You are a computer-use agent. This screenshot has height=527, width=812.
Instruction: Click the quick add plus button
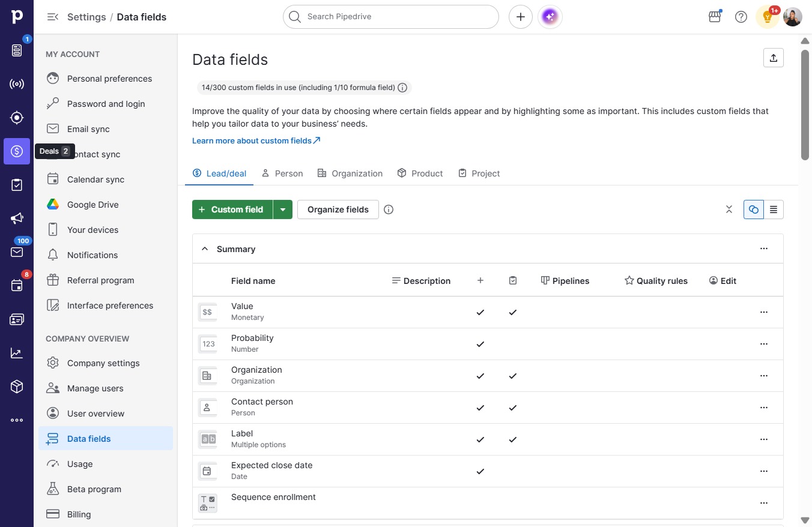pos(521,17)
